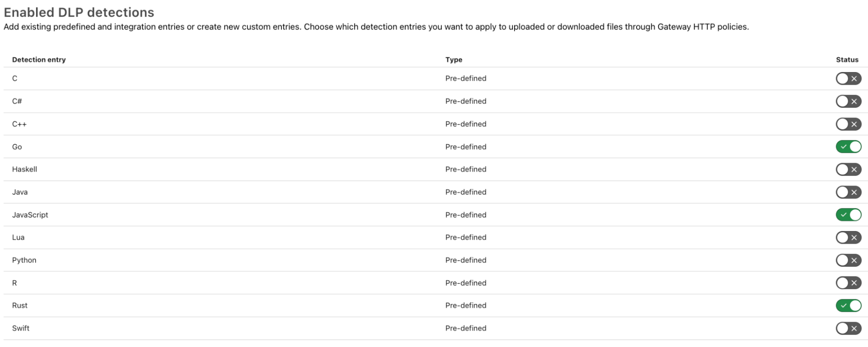Screen dimensions: 868x347
Task: Disable JavaScript detection toggle
Action: (x=848, y=215)
